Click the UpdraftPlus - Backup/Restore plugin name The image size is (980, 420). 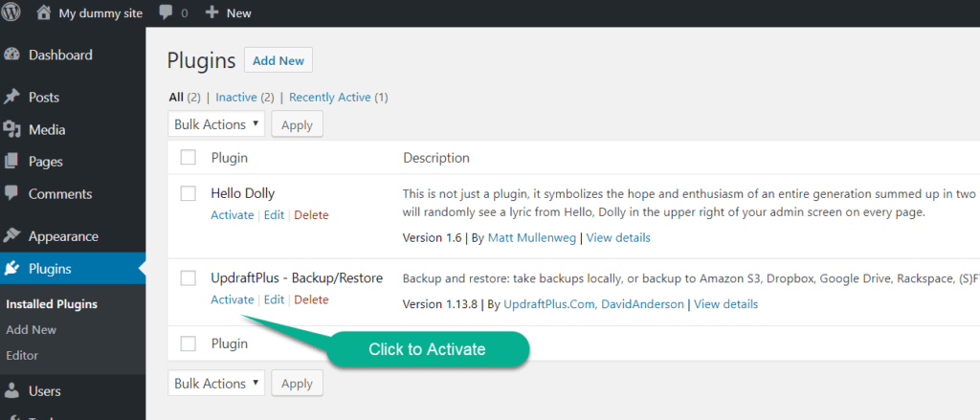[x=297, y=278]
